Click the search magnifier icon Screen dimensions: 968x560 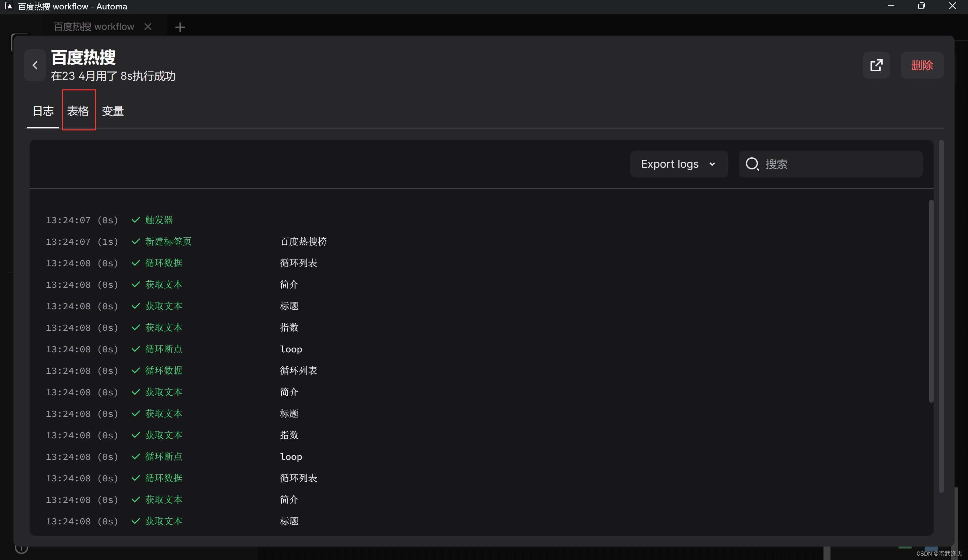coord(752,164)
